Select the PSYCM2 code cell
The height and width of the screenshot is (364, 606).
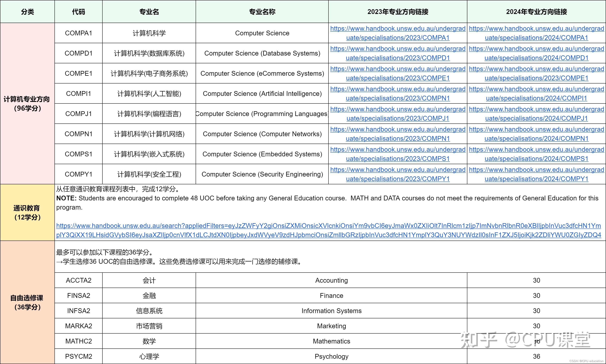[x=79, y=356]
